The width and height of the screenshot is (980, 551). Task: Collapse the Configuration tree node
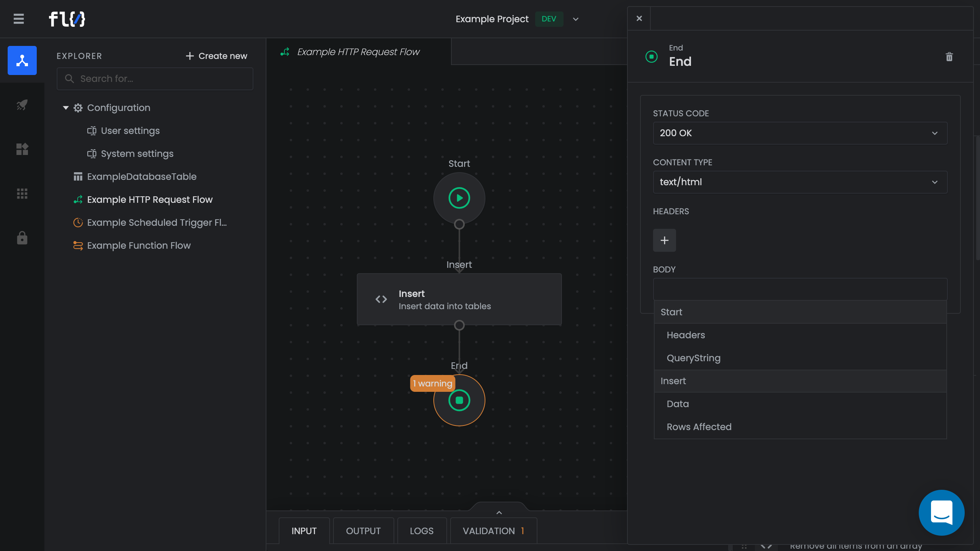pos(66,108)
